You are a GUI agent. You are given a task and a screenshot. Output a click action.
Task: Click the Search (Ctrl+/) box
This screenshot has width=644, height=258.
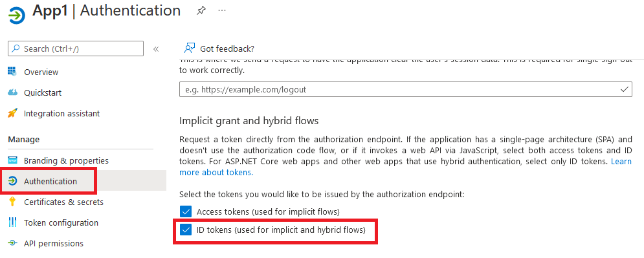(x=76, y=48)
